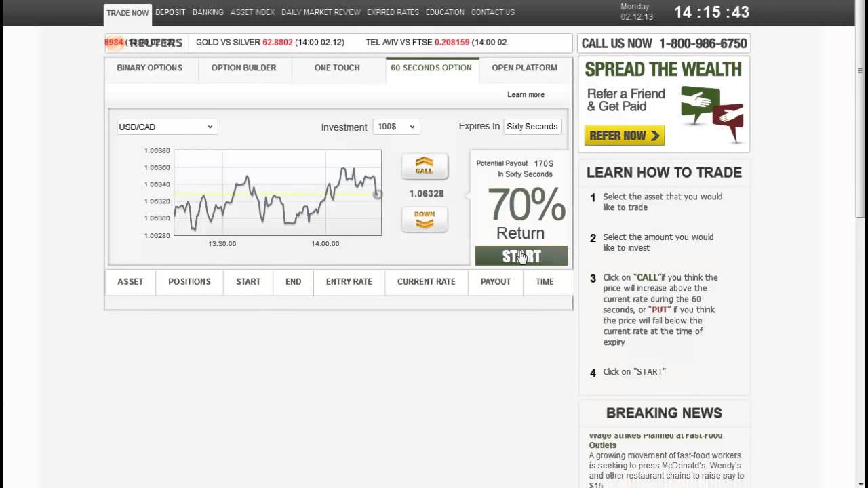Click the 1.06328 current rate value
The image size is (868, 488).
(x=426, y=194)
